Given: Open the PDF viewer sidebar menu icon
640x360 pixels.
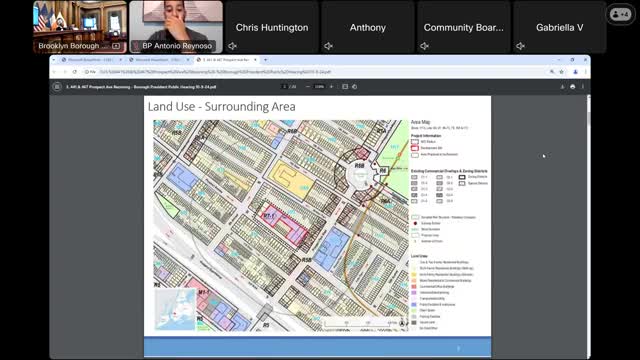Looking at the screenshot, I should pyautogui.click(x=57, y=87).
